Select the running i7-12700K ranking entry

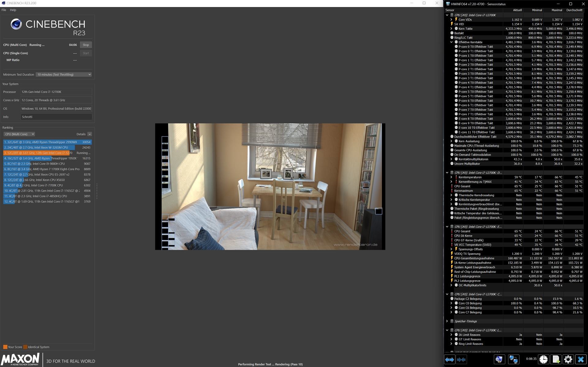click(47, 153)
